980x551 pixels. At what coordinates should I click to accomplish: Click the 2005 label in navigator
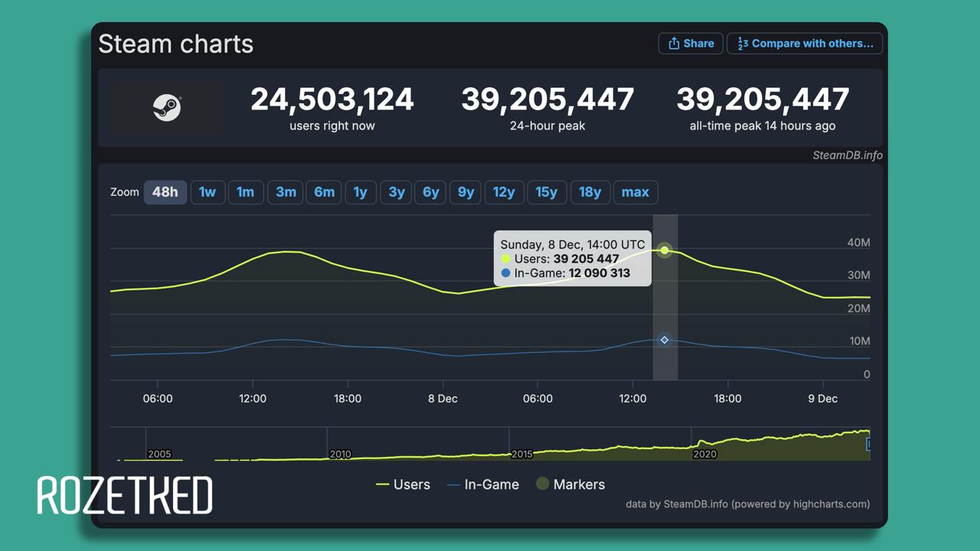click(159, 454)
